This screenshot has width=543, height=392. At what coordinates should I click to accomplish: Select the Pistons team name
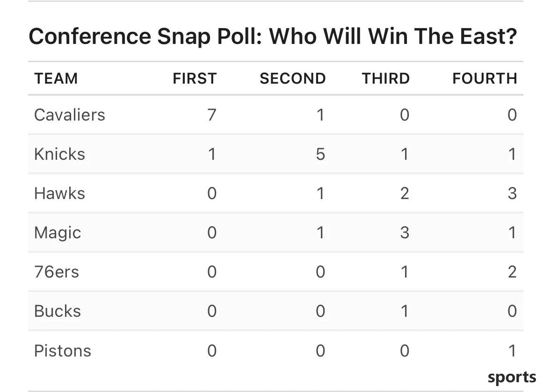pos(63,351)
